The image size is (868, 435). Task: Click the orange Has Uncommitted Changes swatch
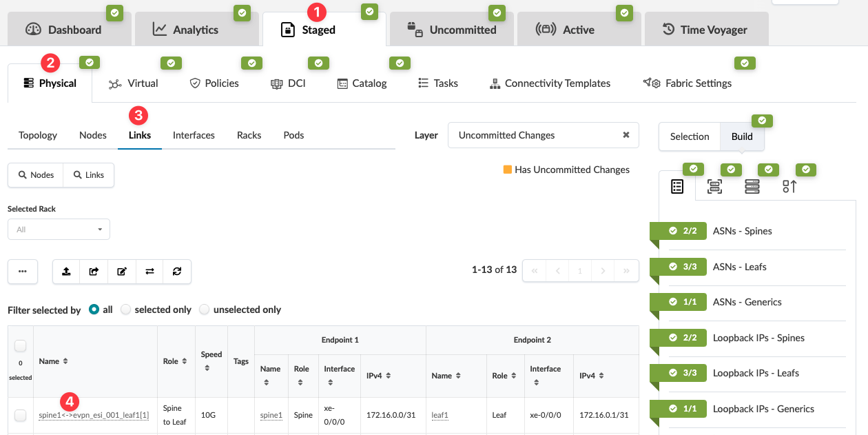pyautogui.click(x=508, y=170)
